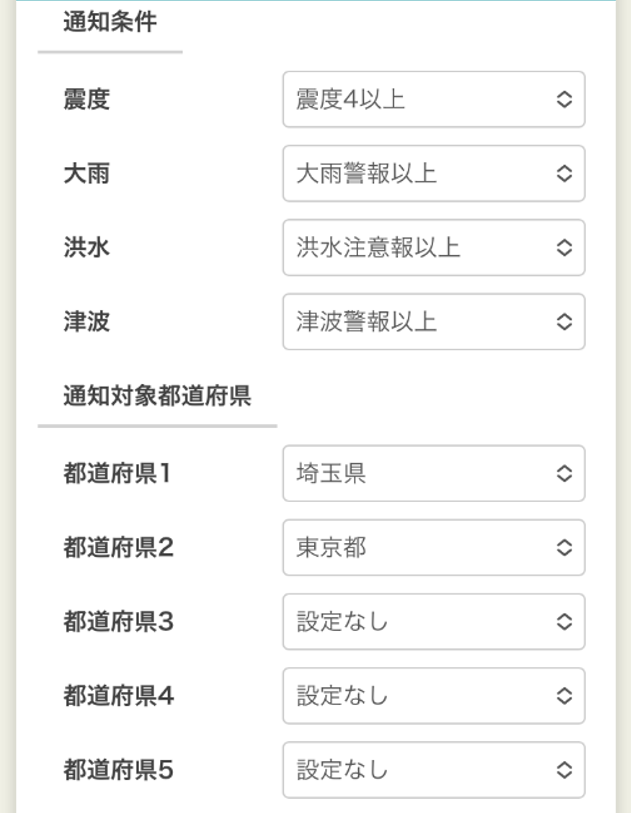Open the 都道府県4 dropdown showing 設定なし
The width and height of the screenshot is (631, 813).
[x=433, y=695]
